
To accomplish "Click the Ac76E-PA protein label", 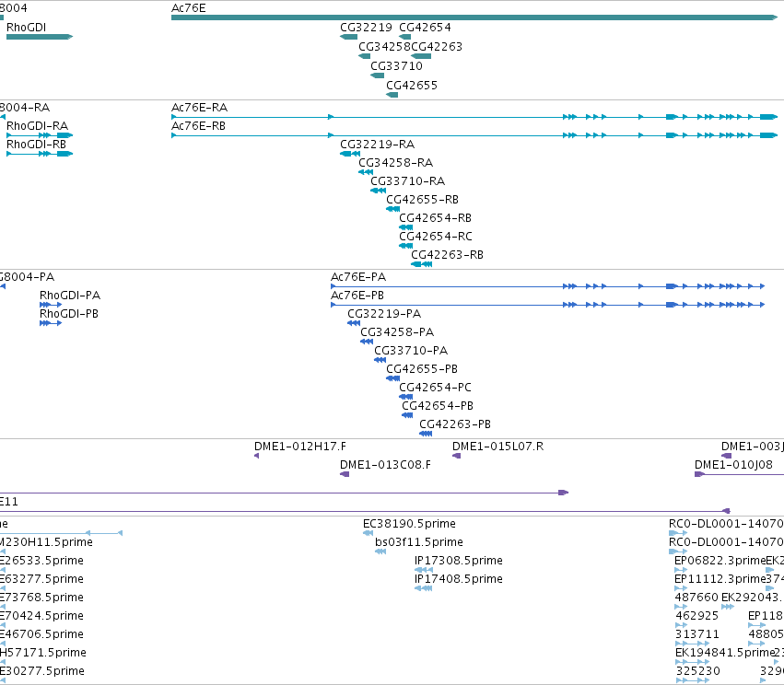I will coord(358,277).
